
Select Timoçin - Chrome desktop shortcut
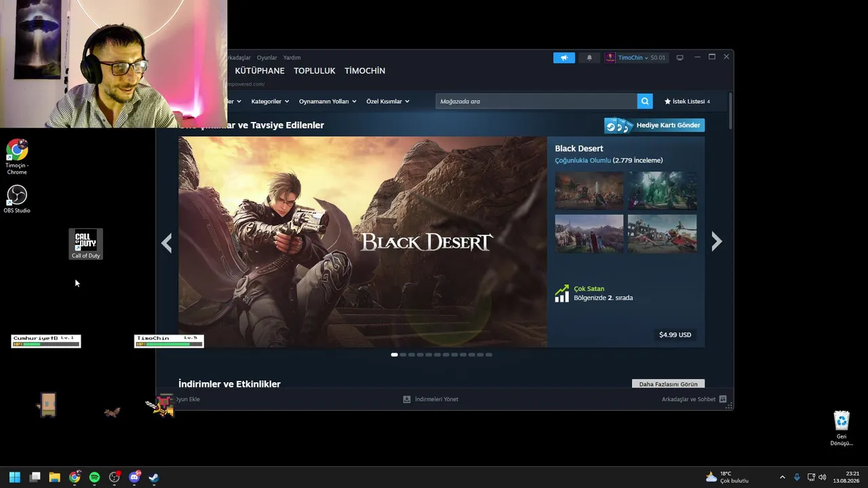(x=17, y=157)
